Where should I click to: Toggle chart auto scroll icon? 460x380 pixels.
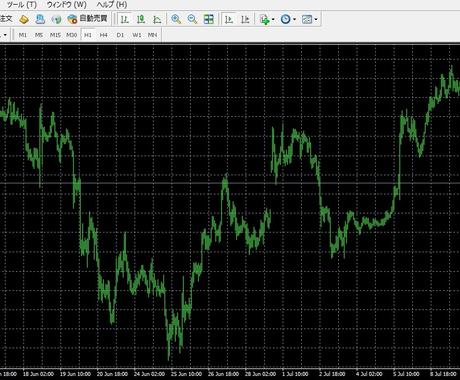(x=229, y=19)
